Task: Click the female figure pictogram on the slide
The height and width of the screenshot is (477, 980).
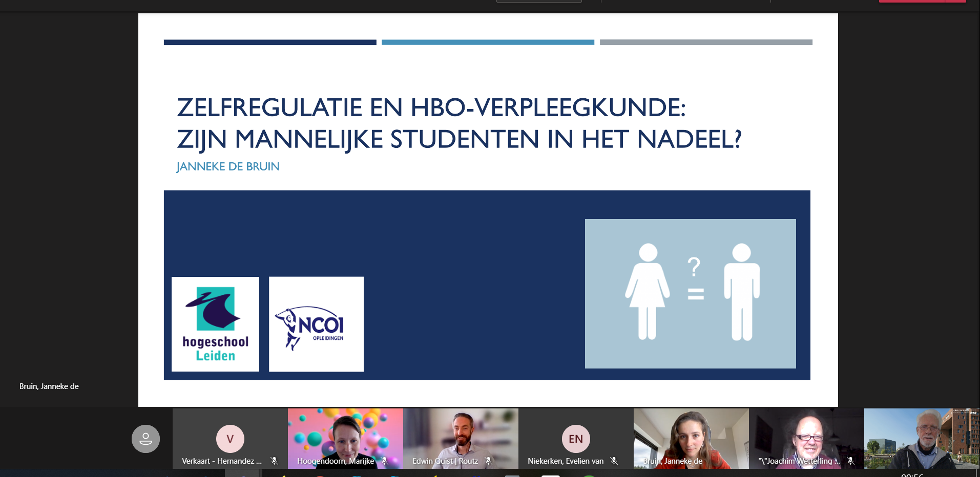Action: [x=648, y=292]
